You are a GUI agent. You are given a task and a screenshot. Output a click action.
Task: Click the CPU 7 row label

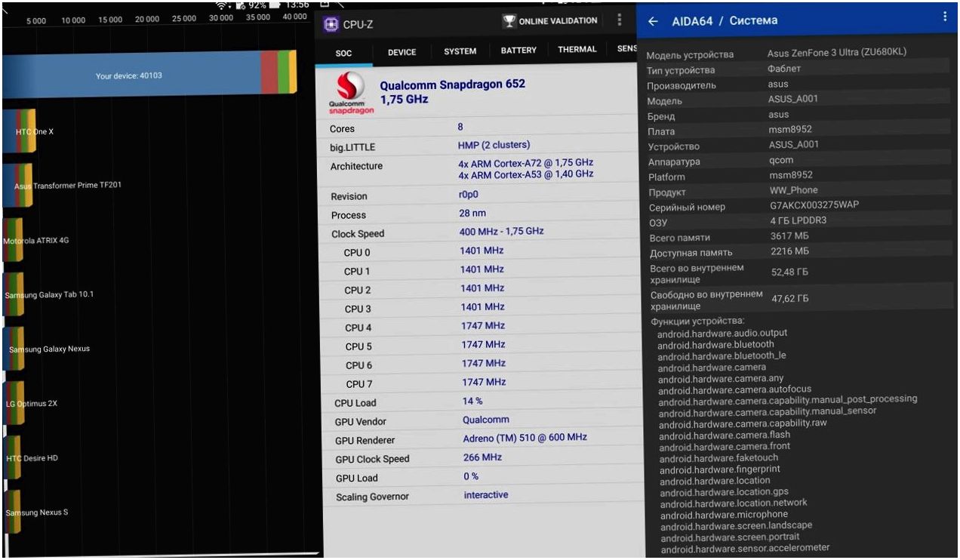[359, 384]
